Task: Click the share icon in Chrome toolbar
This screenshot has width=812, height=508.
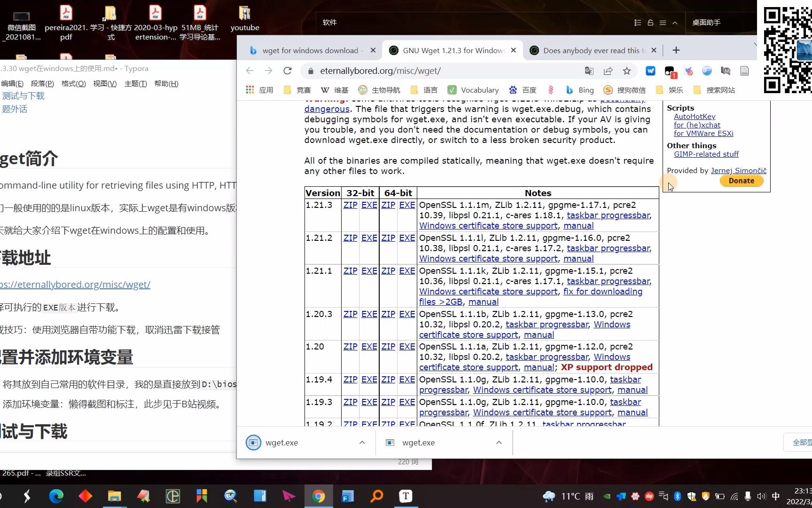Action: click(608, 71)
